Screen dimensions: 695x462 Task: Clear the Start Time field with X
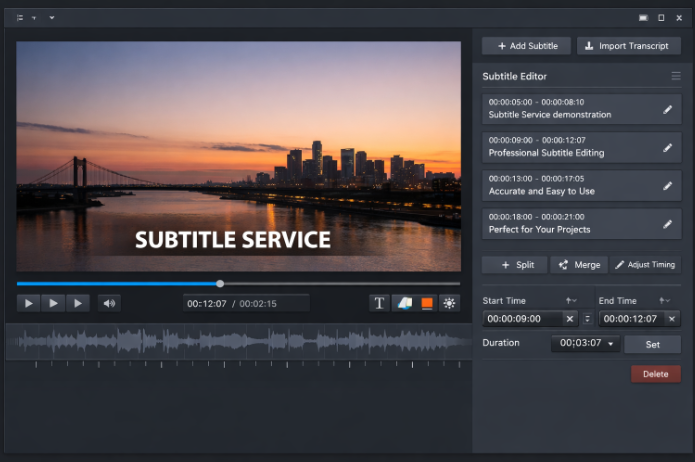[x=569, y=319]
